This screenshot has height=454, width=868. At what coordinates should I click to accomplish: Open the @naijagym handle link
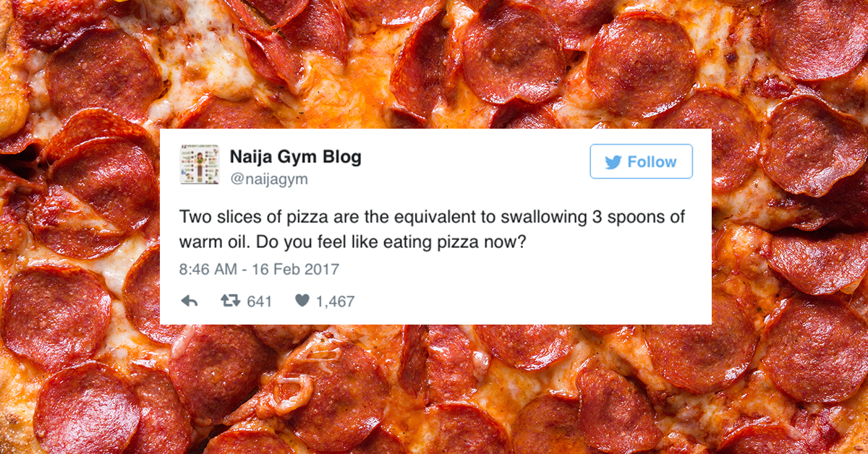pyautogui.click(x=268, y=179)
